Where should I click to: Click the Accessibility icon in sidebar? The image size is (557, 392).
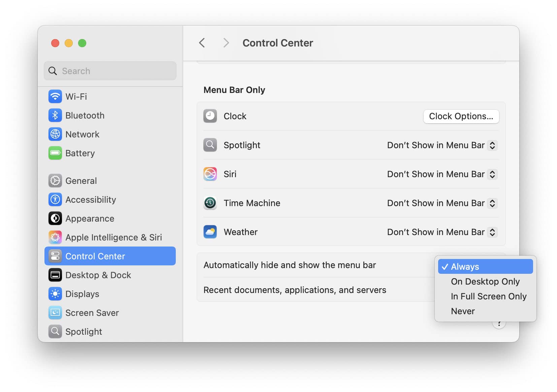[x=55, y=199]
